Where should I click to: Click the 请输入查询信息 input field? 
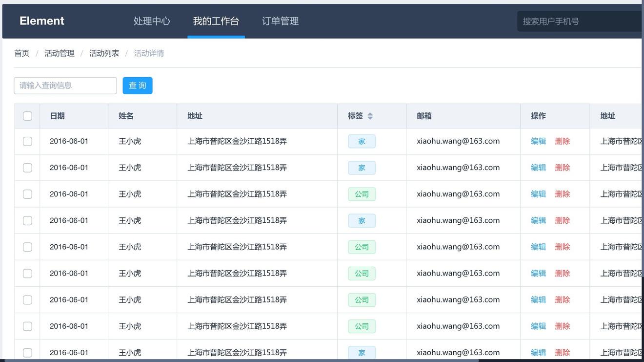click(x=65, y=85)
